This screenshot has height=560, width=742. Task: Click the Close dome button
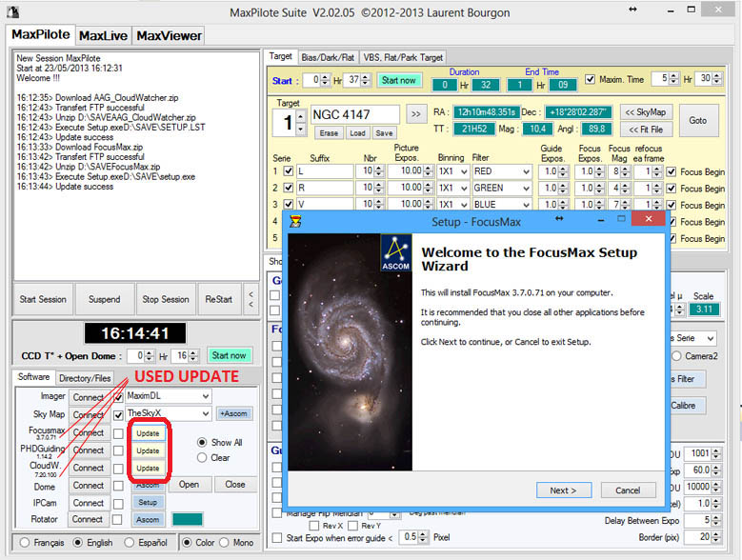235,485
